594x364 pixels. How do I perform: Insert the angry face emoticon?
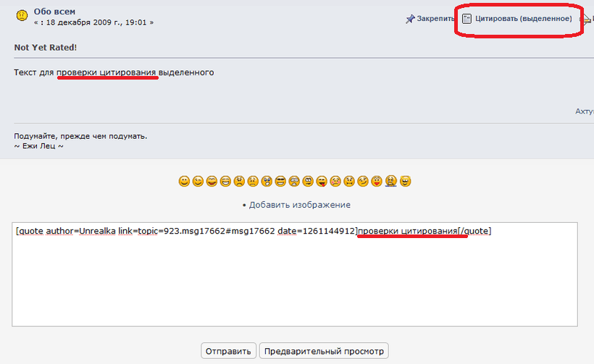[x=239, y=181]
